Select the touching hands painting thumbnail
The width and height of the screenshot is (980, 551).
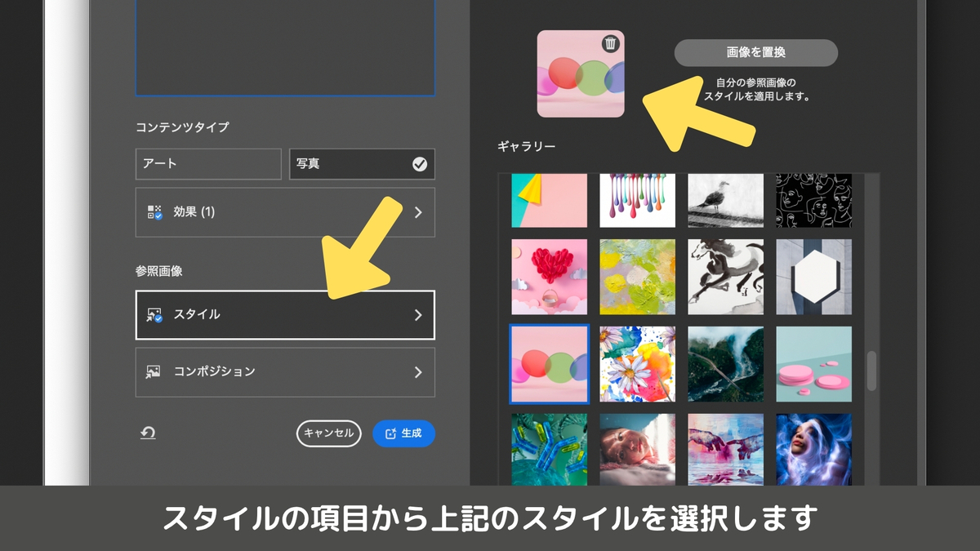(x=726, y=450)
